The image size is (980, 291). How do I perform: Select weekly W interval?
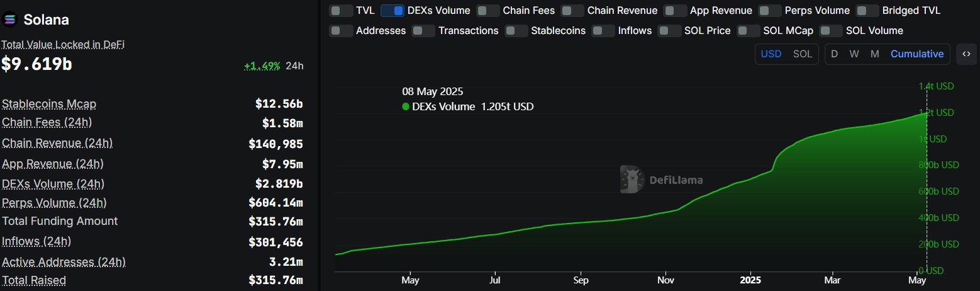click(854, 54)
